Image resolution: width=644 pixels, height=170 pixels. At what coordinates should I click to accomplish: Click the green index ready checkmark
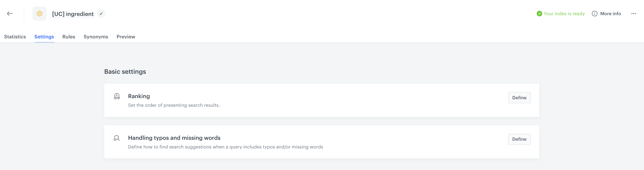coord(539,14)
